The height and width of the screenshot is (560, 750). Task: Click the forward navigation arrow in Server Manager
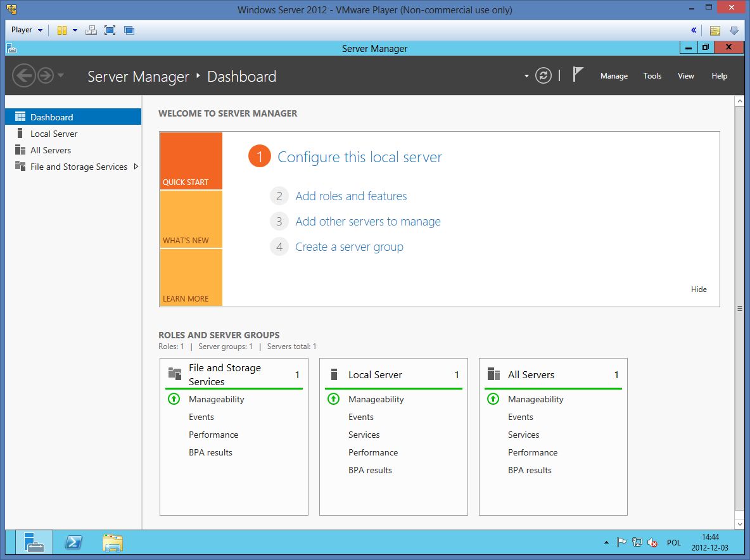pos(46,75)
